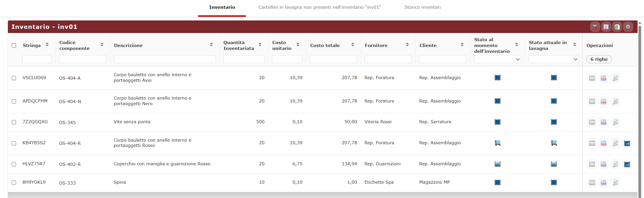
Task: Click the 6 righe button
Action: click(x=599, y=59)
